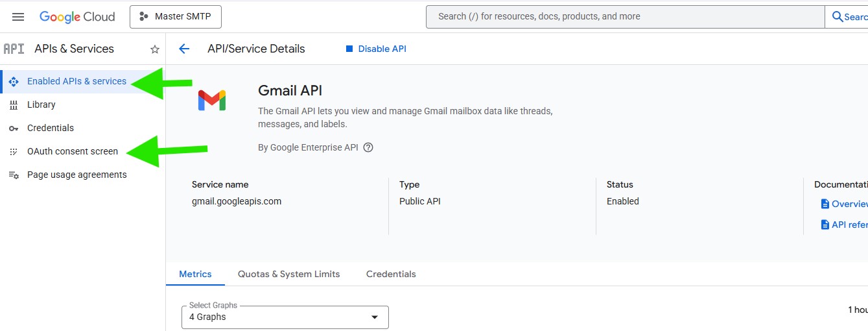Pin APIs & Services with the star icon
The height and width of the screenshot is (331, 868).
(x=155, y=49)
